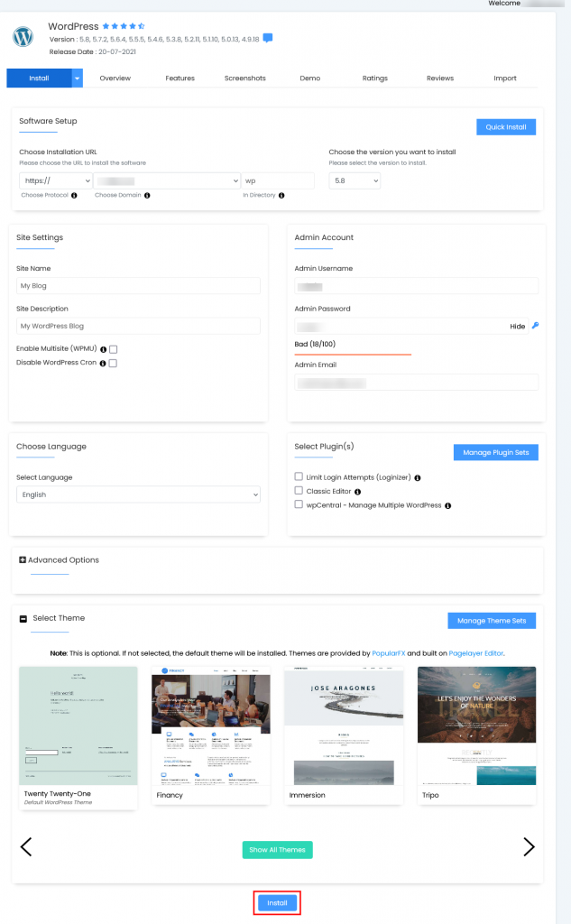The image size is (571, 924).
Task: Show info for Limit Login Attempts plugin
Action: tap(418, 478)
